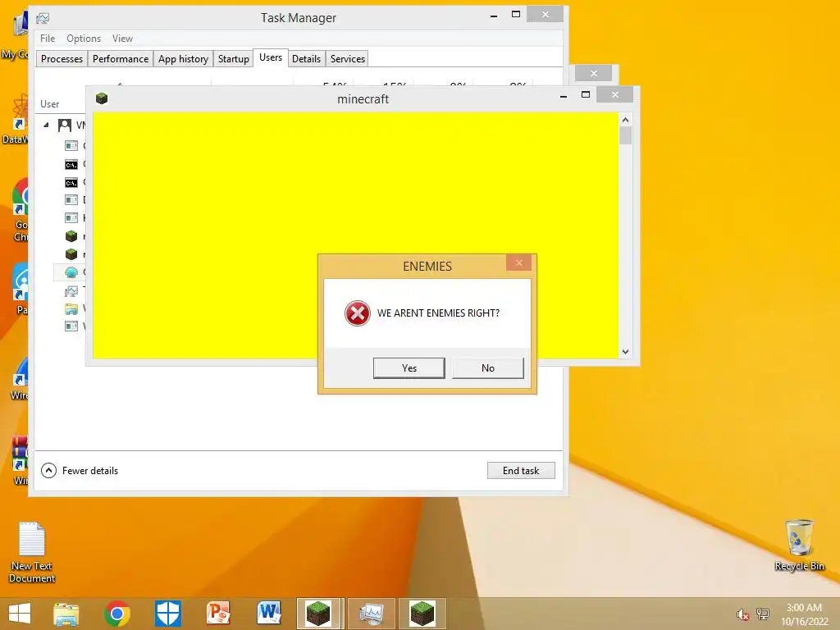
Task: Minimize the minecraft window
Action: 563,96
